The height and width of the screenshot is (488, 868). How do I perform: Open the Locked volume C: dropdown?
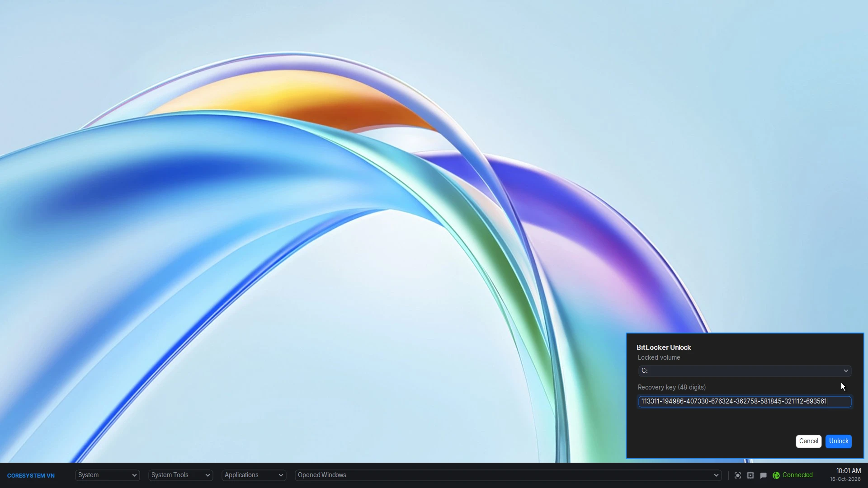tap(745, 371)
